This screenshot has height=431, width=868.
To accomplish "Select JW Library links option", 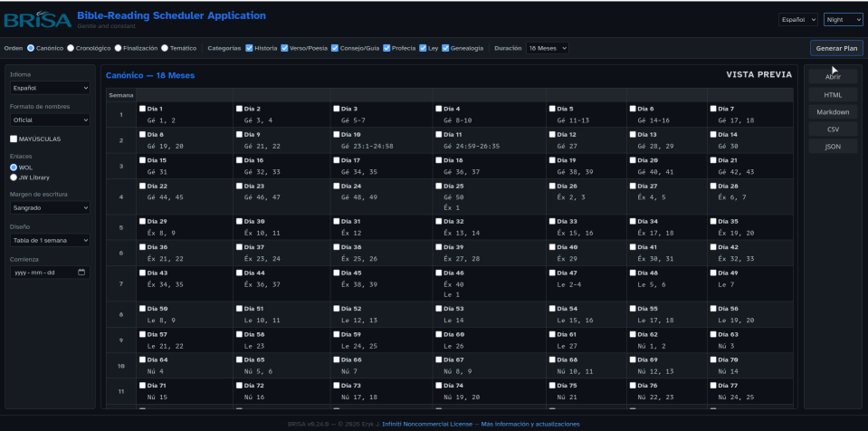I will [x=14, y=177].
